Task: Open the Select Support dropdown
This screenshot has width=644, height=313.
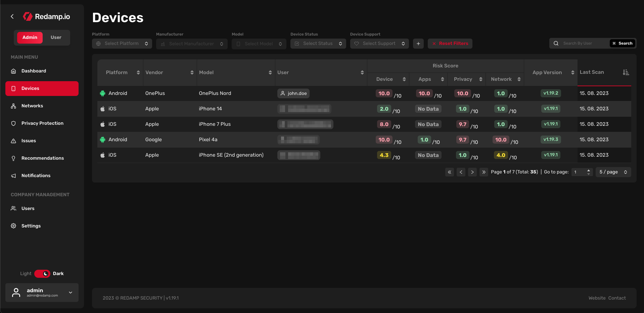Action: pos(379,44)
